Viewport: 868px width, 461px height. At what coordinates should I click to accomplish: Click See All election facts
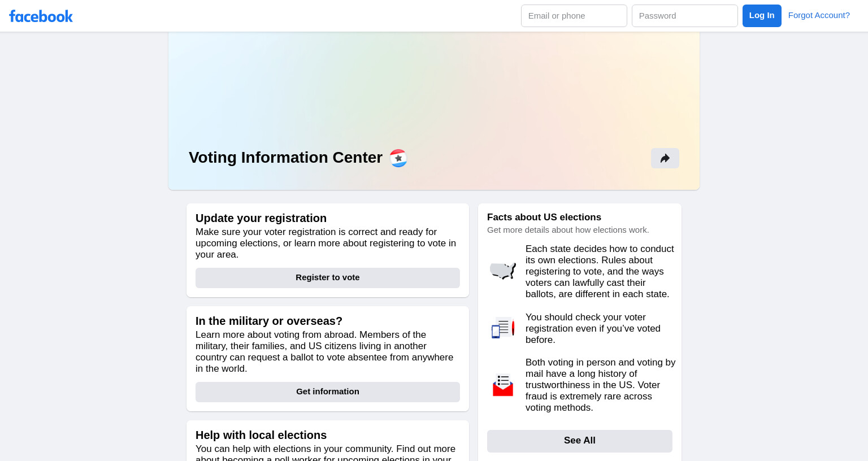tap(580, 441)
